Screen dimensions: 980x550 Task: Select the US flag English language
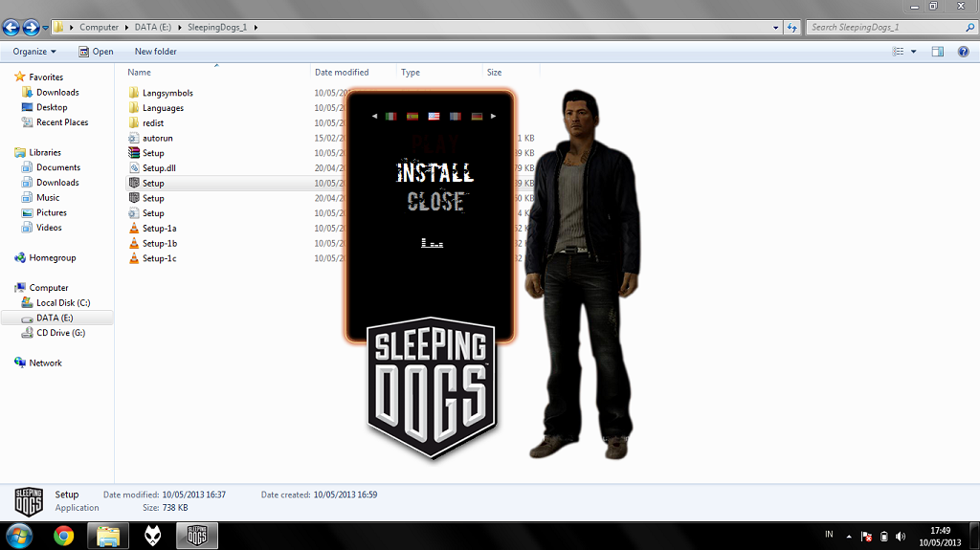(x=434, y=117)
